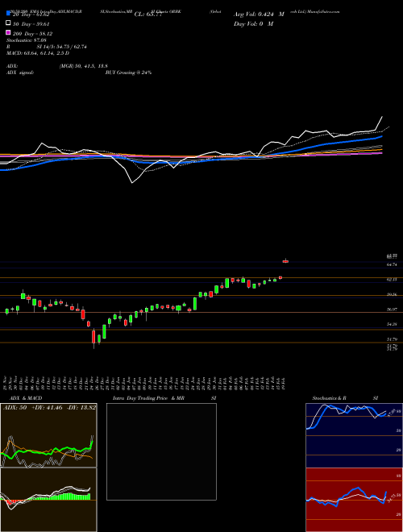Click the empty Intra Day Trading chart box
Image resolution: width=403 pixels, height=532 pixels.
(161, 451)
